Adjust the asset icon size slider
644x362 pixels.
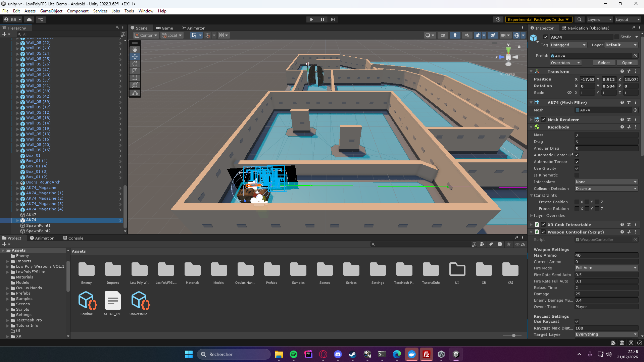point(513,335)
